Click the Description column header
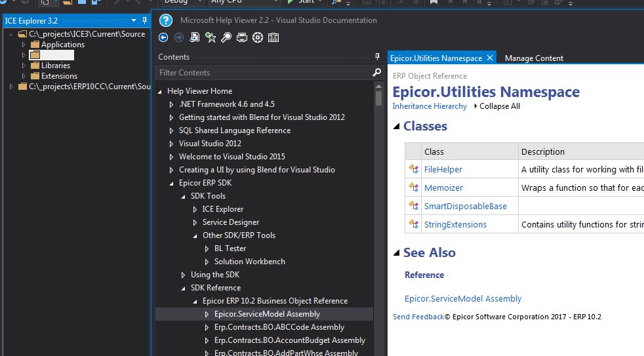The width and height of the screenshot is (644, 356). 542,151
